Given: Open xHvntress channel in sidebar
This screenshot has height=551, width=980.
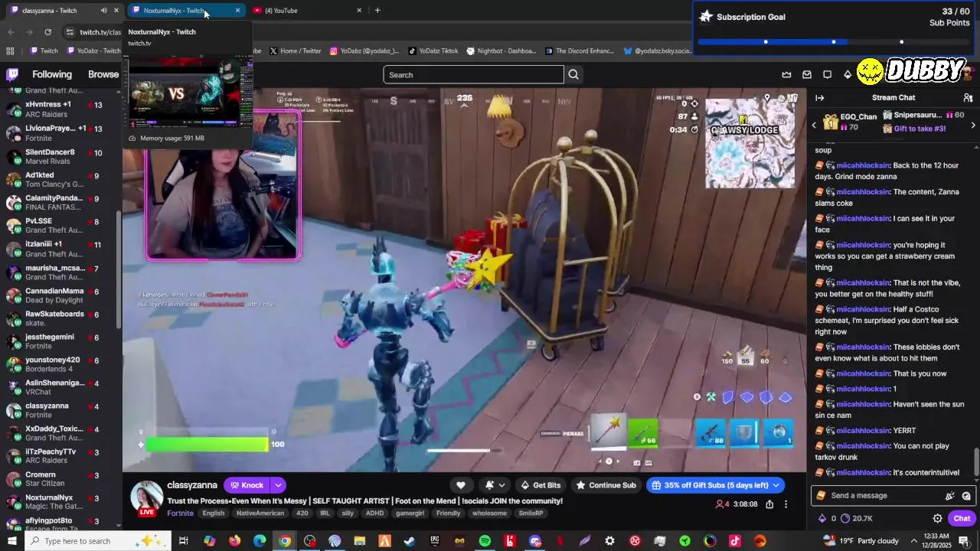Looking at the screenshot, I should click(x=61, y=109).
